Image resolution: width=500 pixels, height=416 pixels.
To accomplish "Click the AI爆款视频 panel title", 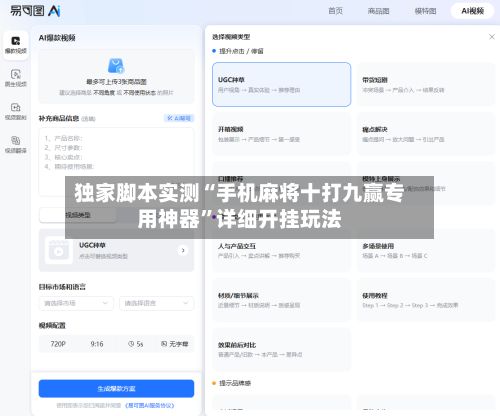I will [x=57, y=38].
